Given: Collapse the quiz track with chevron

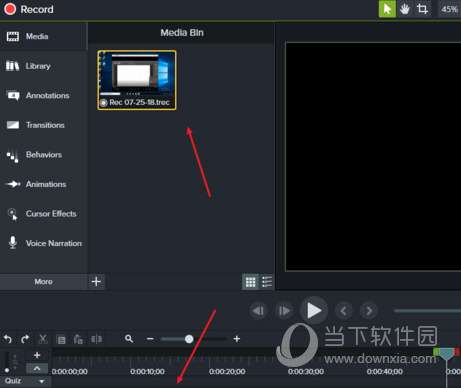Looking at the screenshot, I should [37, 369].
